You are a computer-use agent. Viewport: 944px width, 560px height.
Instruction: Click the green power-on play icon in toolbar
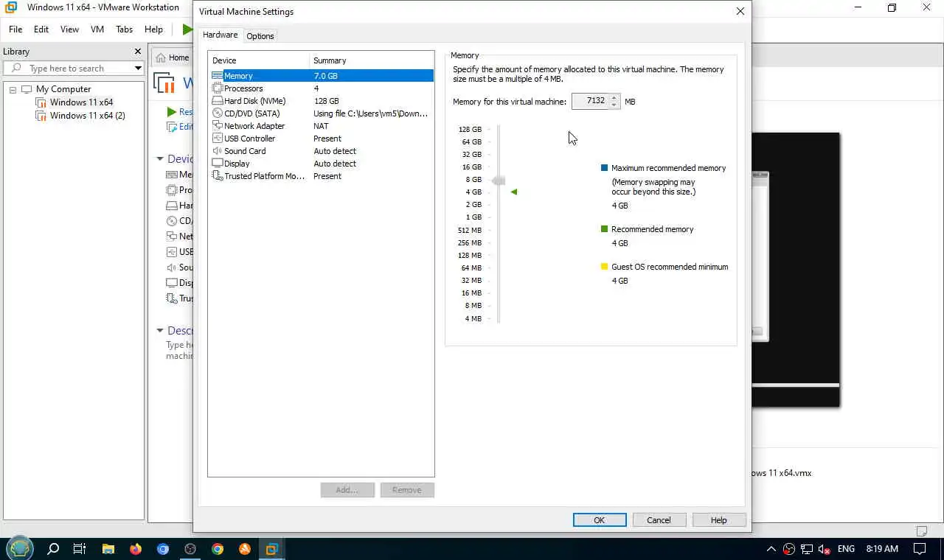coord(187,29)
